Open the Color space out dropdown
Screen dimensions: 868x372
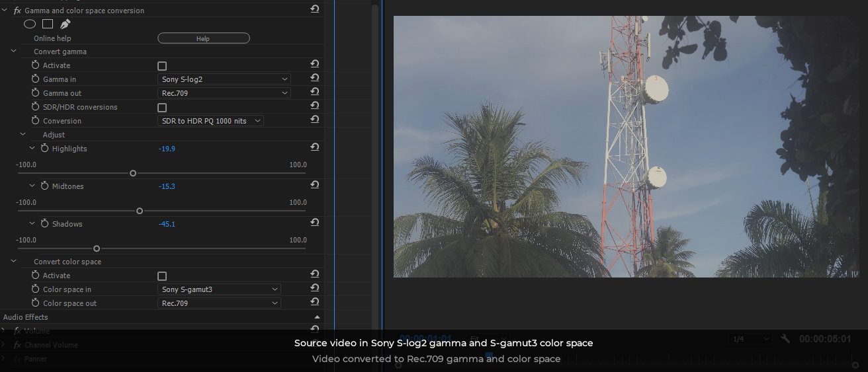pos(219,303)
